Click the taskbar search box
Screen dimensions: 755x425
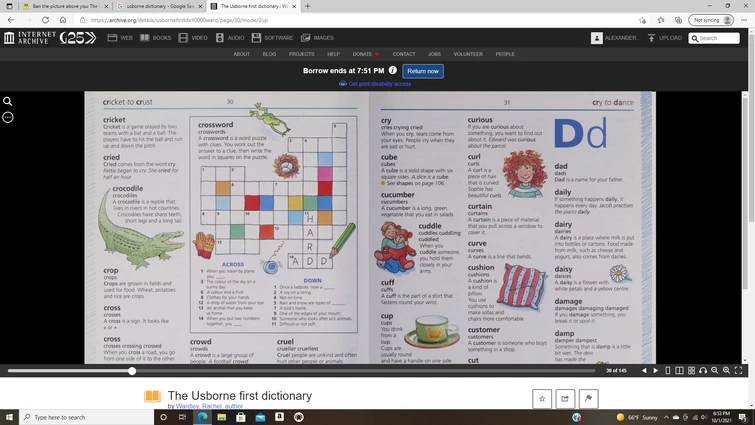point(87,417)
